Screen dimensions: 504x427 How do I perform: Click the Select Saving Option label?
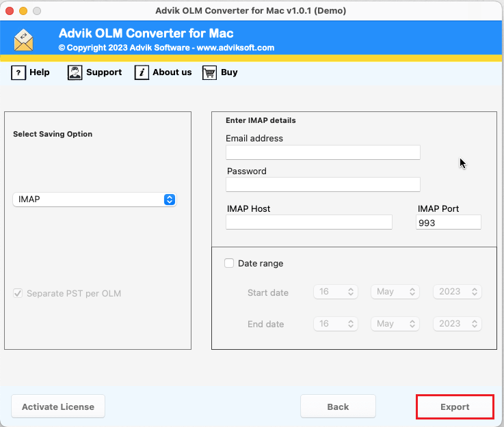click(53, 134)
